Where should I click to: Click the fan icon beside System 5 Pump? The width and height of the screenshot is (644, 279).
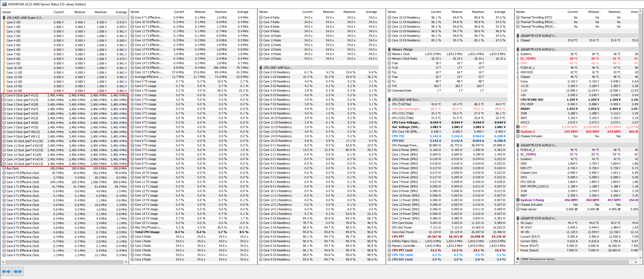(518, 200)
